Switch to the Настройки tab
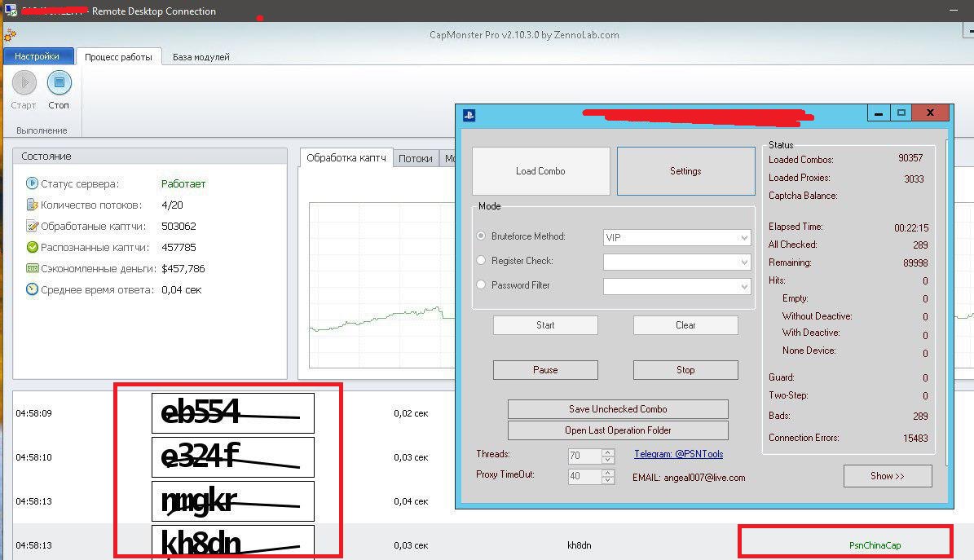The height and width of the screenshot is (560, 974). [x=37, y=56]
